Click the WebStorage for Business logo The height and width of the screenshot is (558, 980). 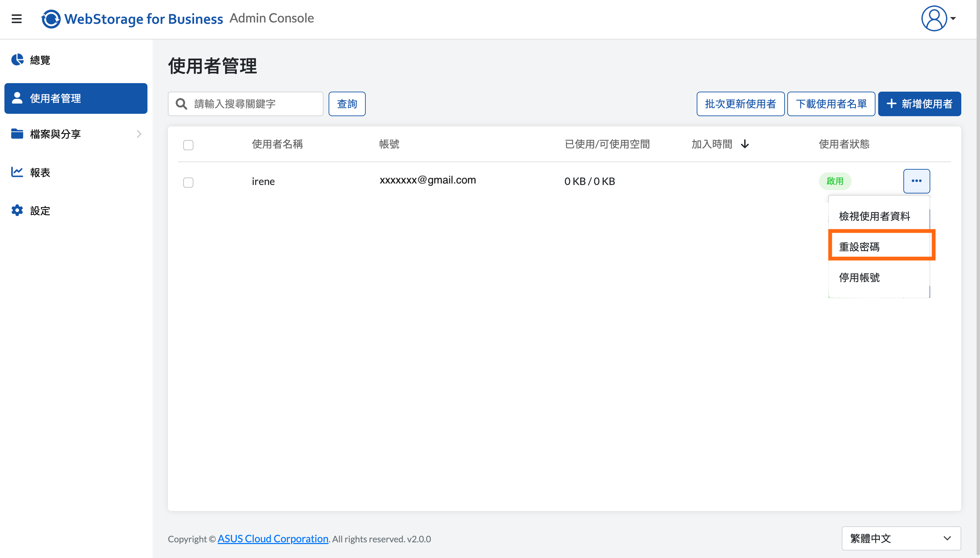click(x=132, y=19)
